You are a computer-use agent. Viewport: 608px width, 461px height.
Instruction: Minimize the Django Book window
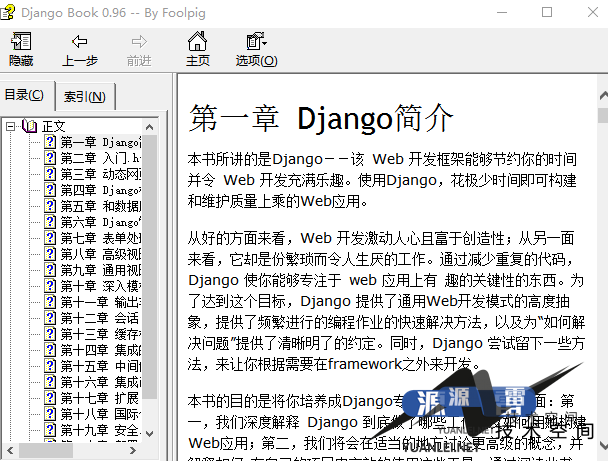tap(502, 12)
